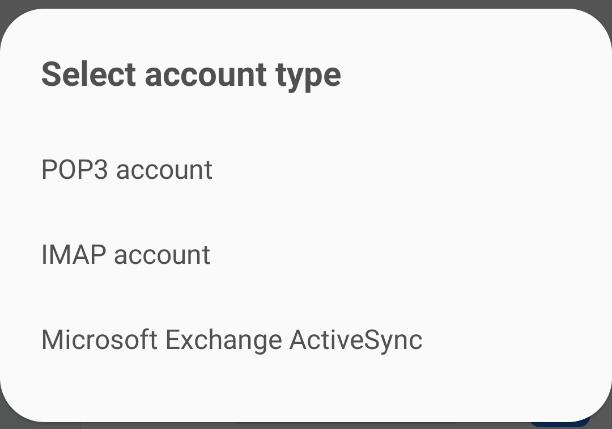The height and width of the screenshot is (429, 612).
Task: Pick the first account type entry
Action: click(x=127, y=170)
